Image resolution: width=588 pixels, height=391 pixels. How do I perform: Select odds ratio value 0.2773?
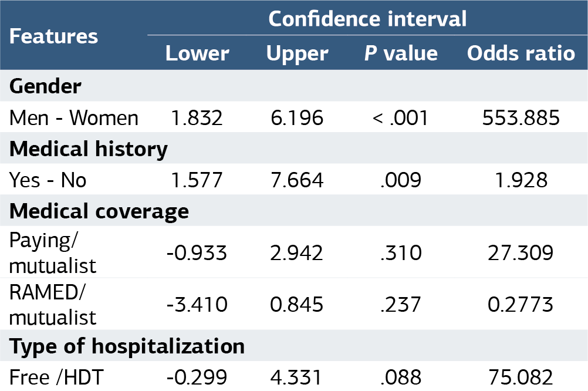521,304
